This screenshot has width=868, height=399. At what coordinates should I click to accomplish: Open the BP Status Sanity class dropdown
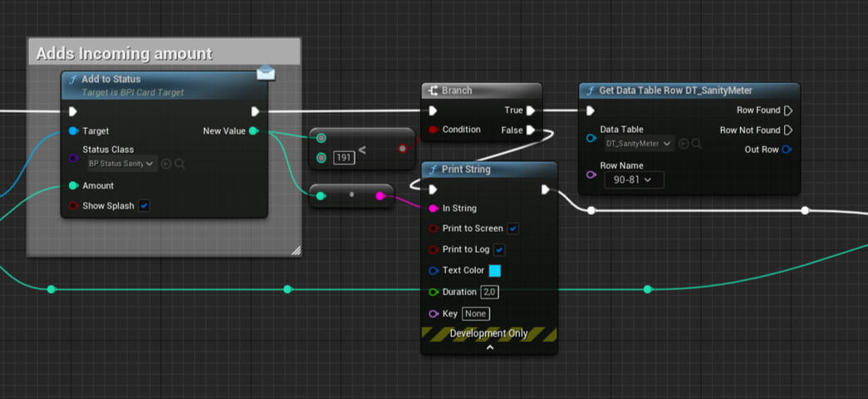tap(121, 164)
